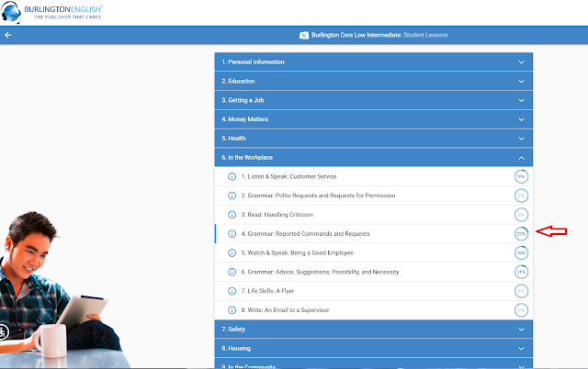Image resolution: width=588 pixels, height=369 pixels.
Task: Open Grammar: Advice, Suggestions, Possibility lesson
Action: click(374, 272)
